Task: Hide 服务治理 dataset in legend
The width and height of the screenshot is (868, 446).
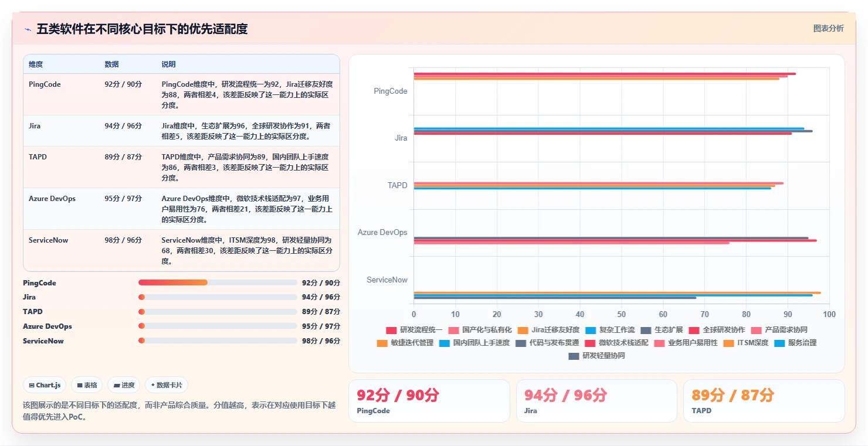Action: 795,343
